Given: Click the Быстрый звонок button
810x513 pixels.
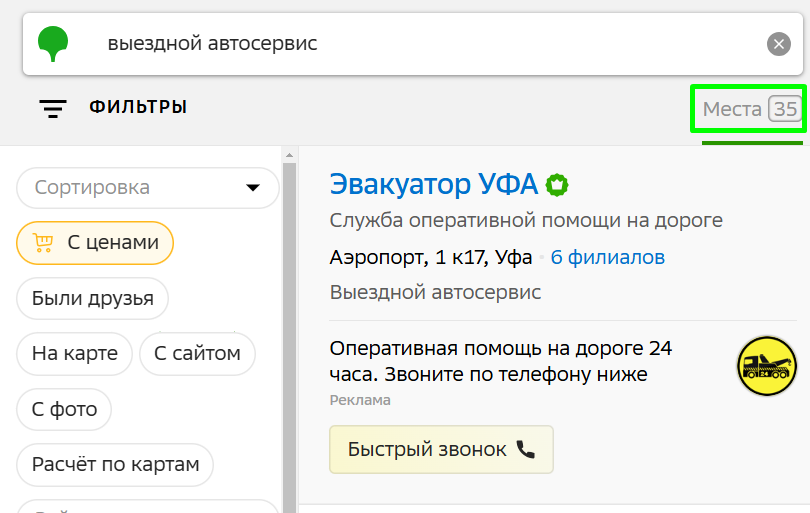Looking at the screenshot, I should [x=441, y=449].
